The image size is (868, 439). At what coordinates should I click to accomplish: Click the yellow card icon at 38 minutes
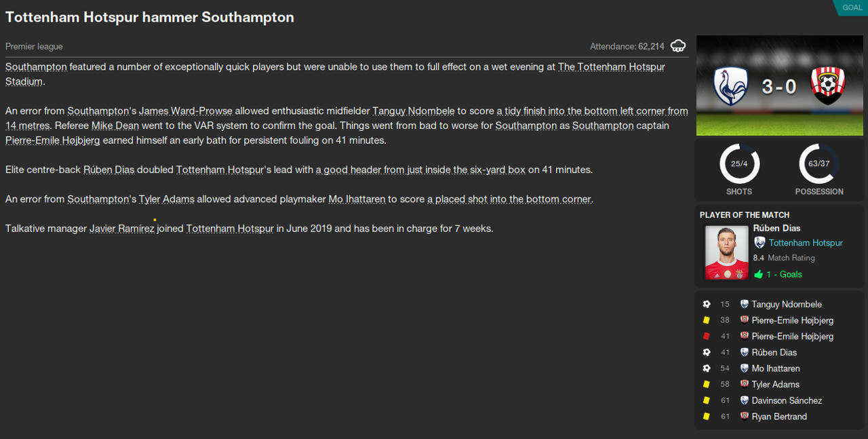[x=707, y=320]
